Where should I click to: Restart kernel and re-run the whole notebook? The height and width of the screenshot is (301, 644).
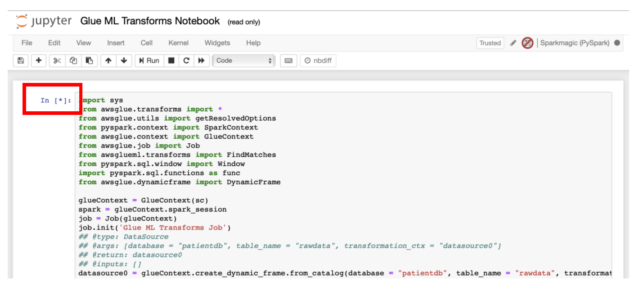click(201, 60)
